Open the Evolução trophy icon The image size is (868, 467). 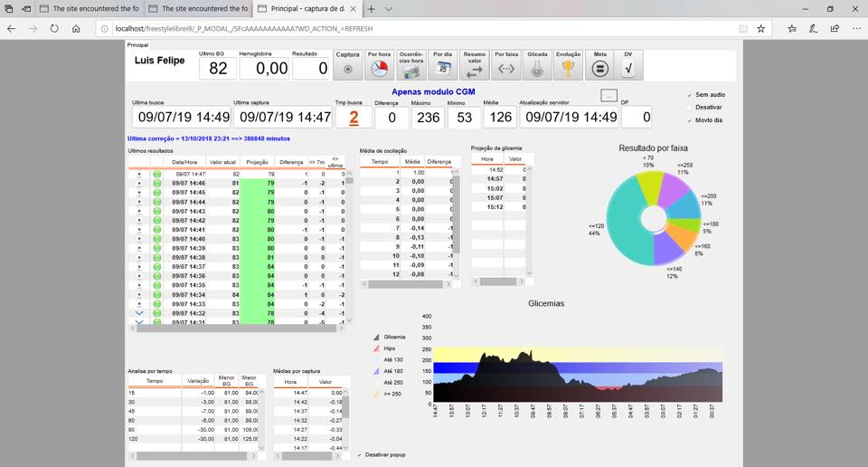pos(568,69)
